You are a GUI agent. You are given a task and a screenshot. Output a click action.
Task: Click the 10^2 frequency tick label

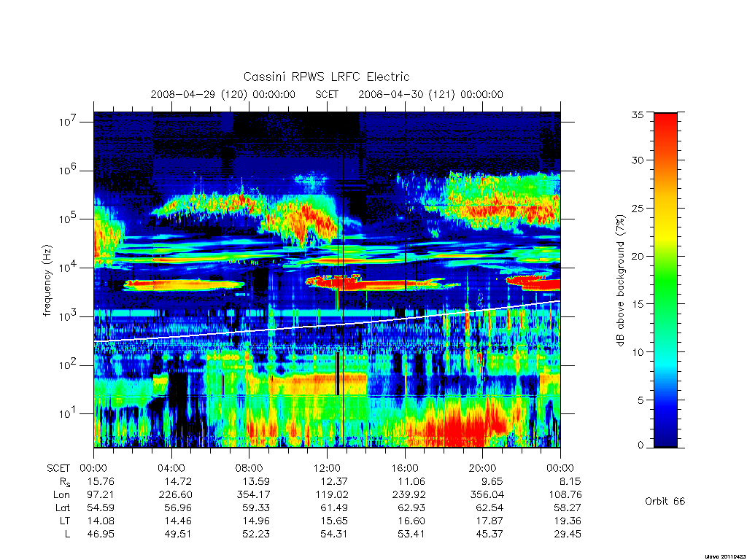68,365
